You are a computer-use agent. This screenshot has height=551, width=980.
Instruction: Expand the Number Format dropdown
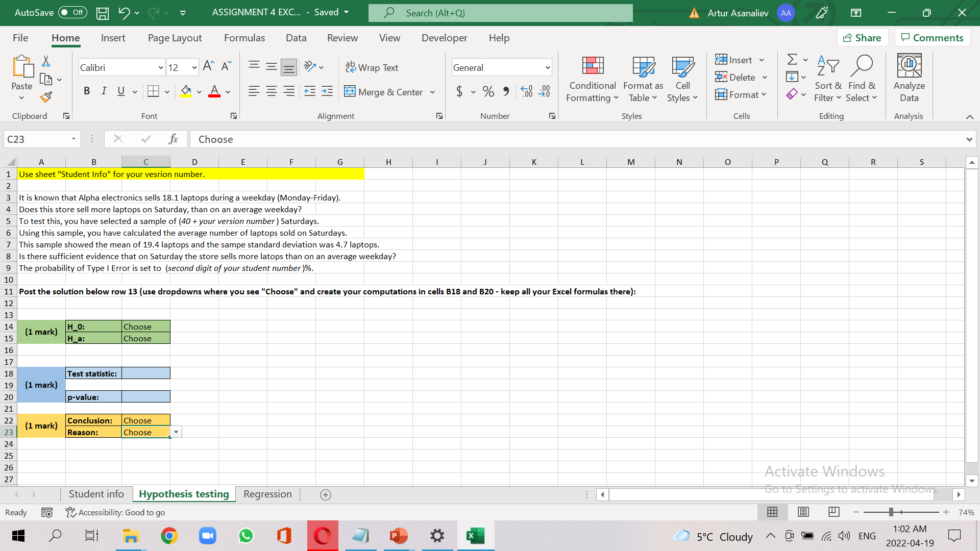click(548, 67)
